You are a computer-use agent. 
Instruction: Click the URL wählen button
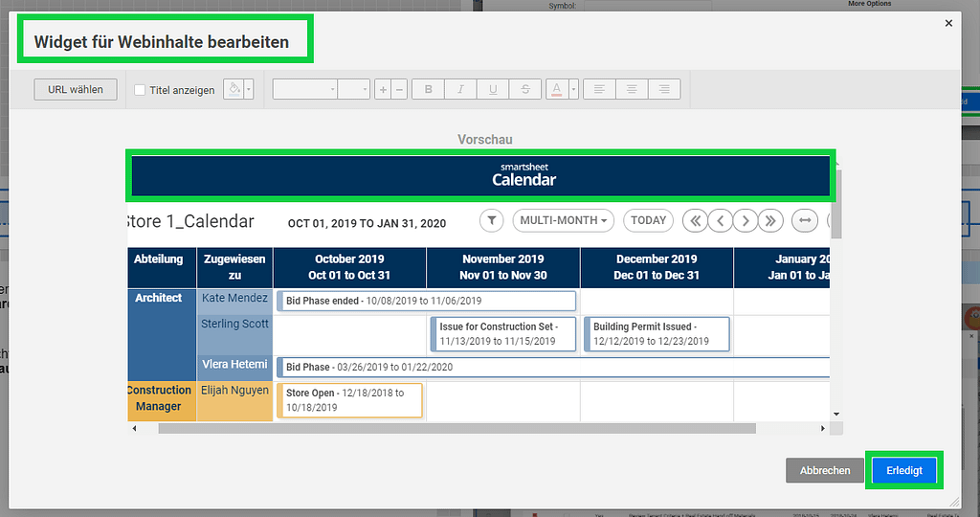76,89
